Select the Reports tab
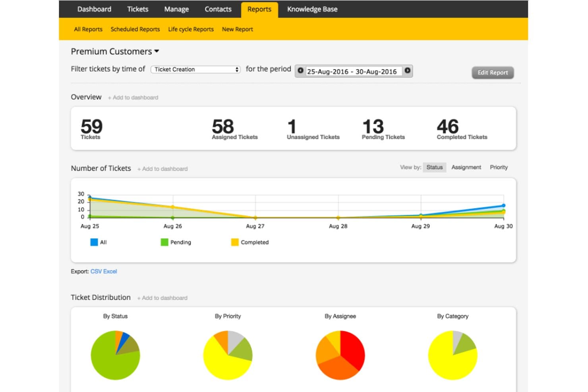Screen dimensions: 588x392 tap(259, 10)
